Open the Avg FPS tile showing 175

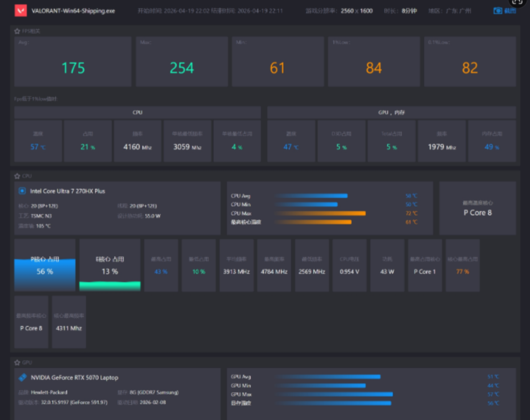(x=73, y=62)
